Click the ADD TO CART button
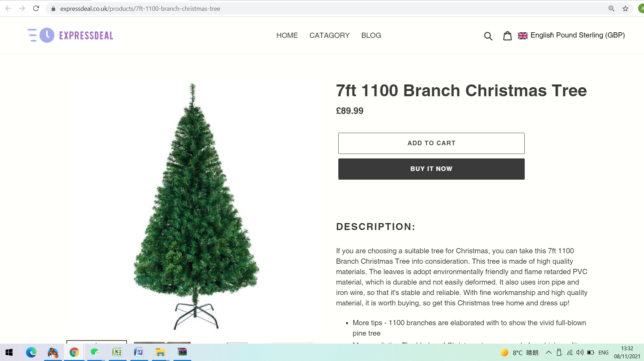This screenshot has height=361, width=644. (x=431, y=143)
